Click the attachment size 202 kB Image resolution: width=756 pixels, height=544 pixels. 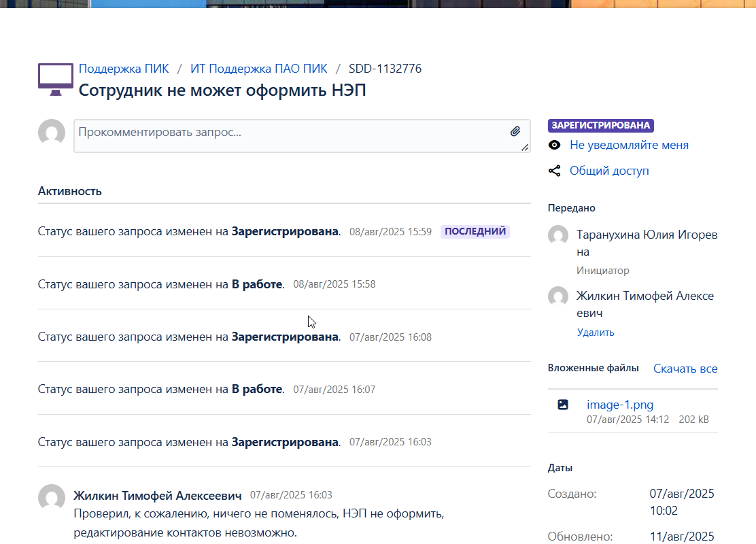coord(694,420)
